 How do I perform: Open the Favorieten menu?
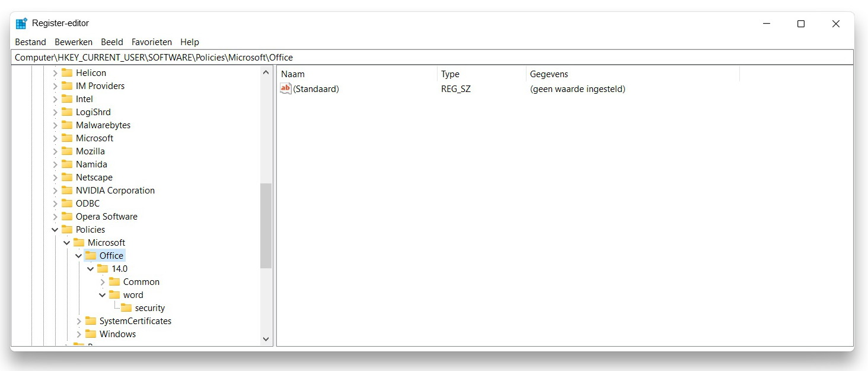(152, 42)
